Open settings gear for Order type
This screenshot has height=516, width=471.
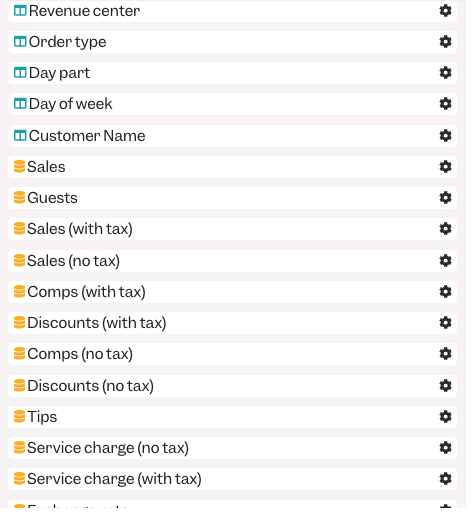click(445, 42)
